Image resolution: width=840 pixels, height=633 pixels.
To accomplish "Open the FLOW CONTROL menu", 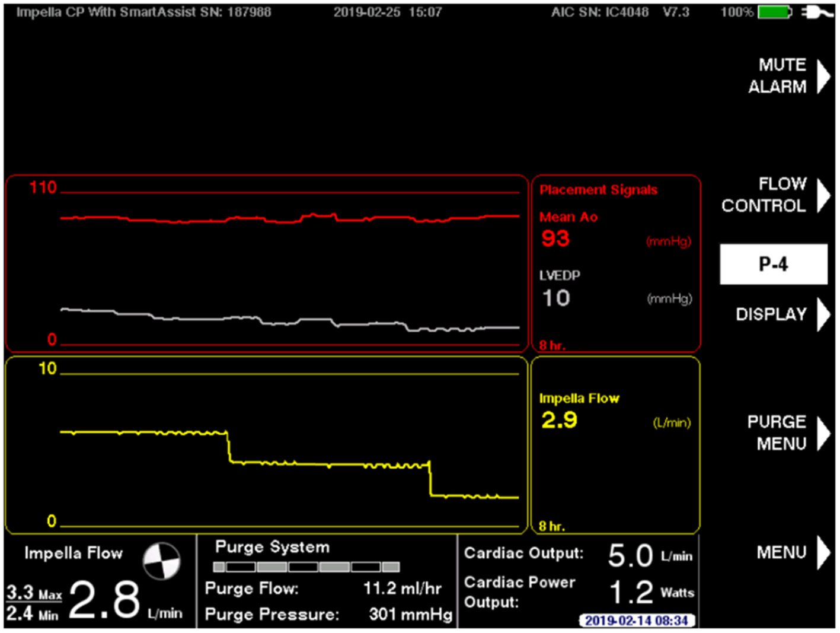I will click(x=771, y=195).
